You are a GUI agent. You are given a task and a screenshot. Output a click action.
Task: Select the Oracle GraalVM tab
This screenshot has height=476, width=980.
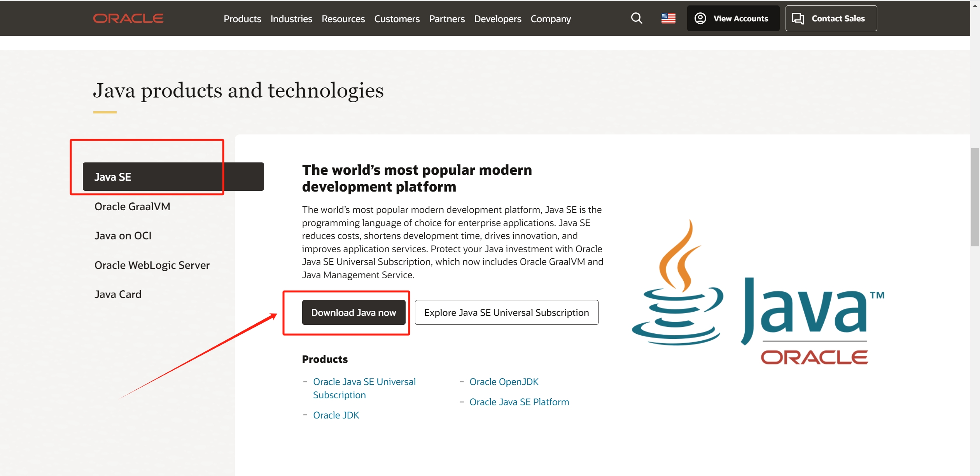(132, 206)
